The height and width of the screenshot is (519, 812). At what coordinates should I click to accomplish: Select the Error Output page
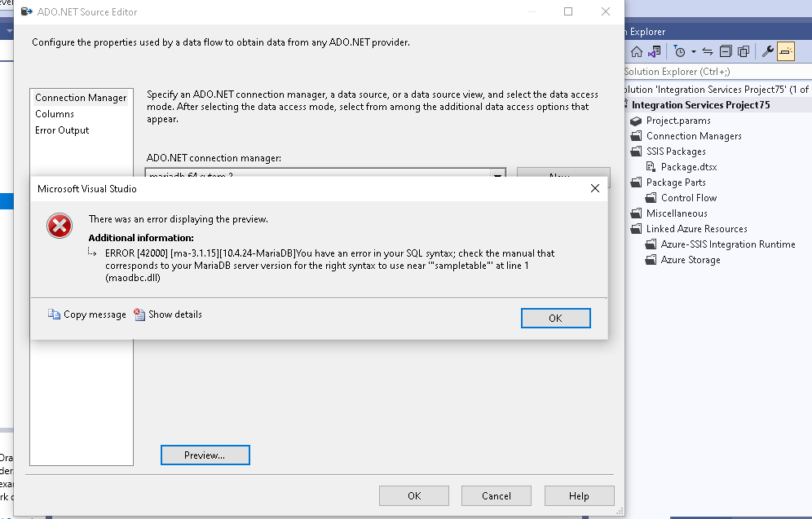(x=62, y=130)
